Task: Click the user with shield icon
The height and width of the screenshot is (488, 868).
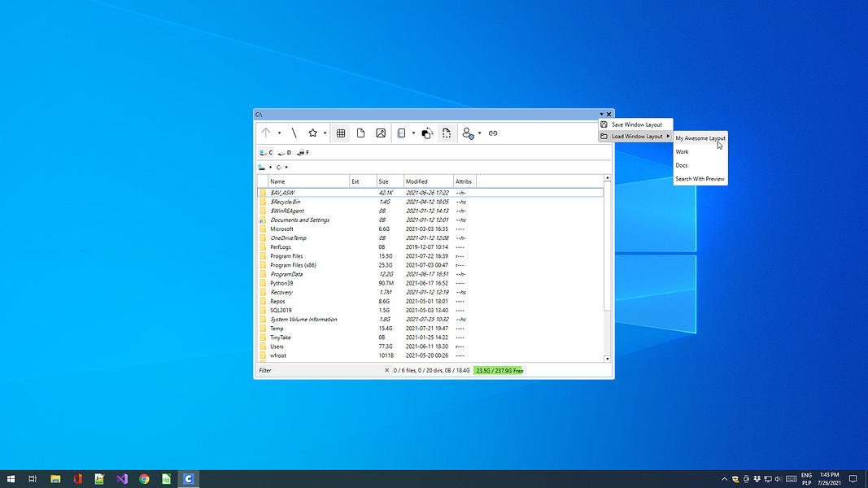Action: pyautogui.click(x=468, y=133)
